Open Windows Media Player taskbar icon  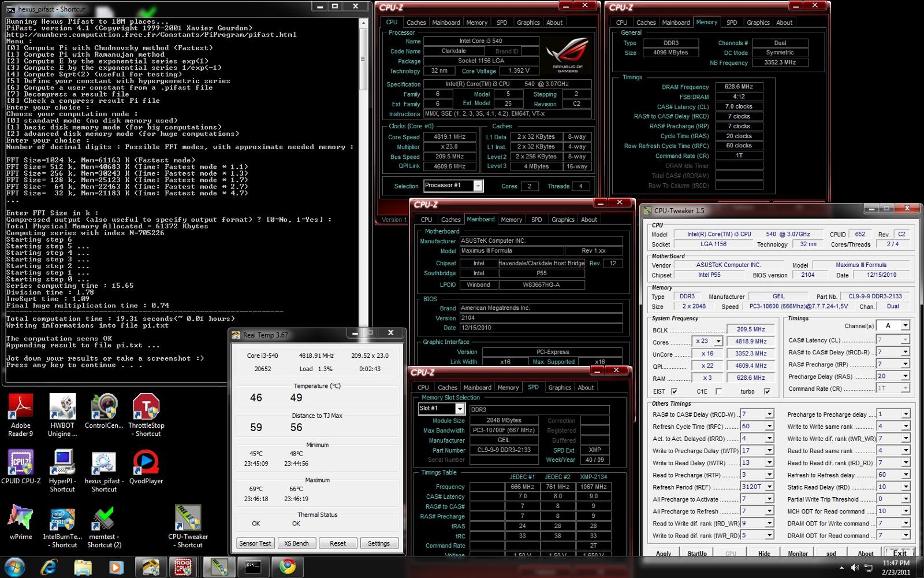click(116, 567)
